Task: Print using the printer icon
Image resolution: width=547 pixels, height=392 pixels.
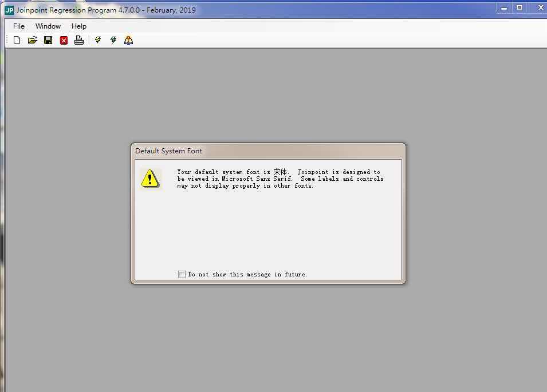Action: click(79, 40)
